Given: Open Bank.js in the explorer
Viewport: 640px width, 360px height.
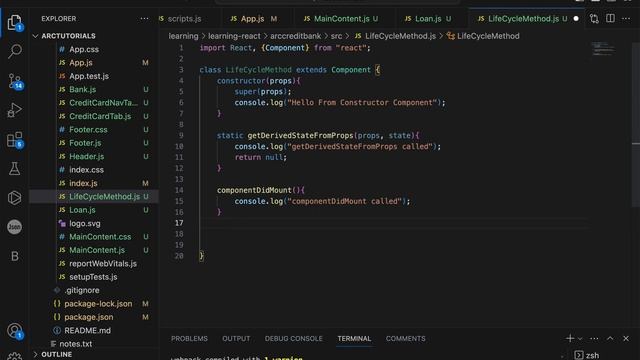Looking at the screenshot, I should point(82,89).
